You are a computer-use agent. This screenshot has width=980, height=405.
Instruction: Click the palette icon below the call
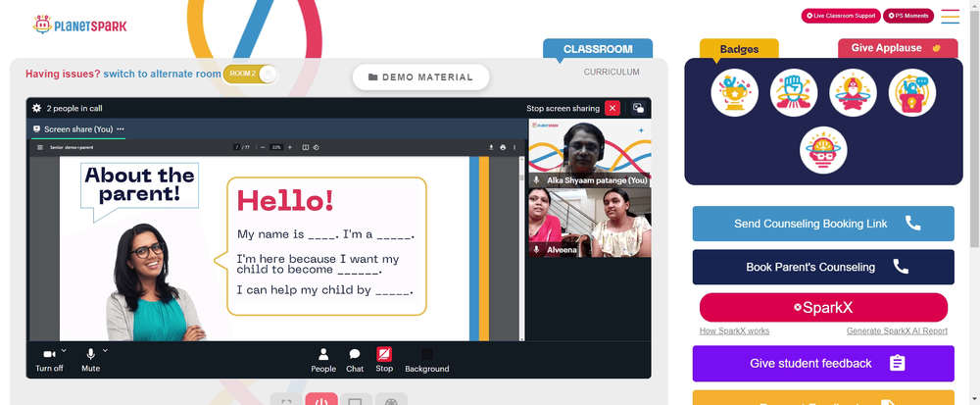coord(391,400)
